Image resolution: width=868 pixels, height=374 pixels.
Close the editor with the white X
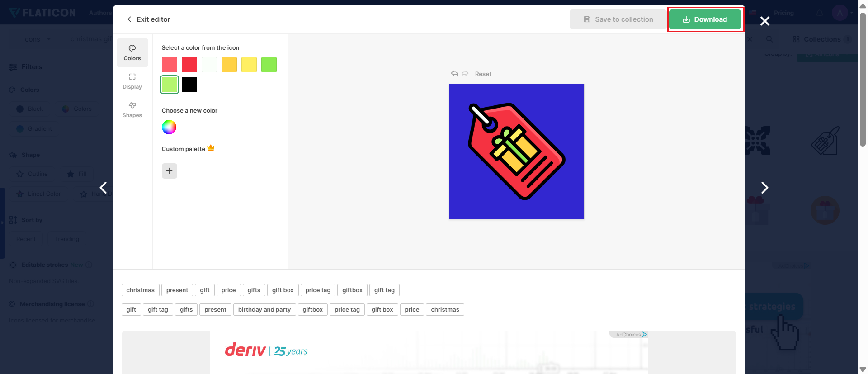coord(765,21)
